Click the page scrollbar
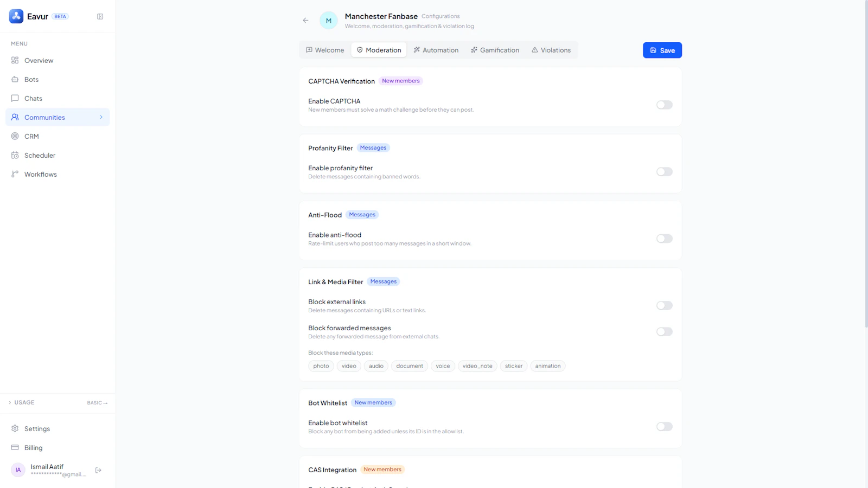Screen dimensions: 868x488 [866, 163]
